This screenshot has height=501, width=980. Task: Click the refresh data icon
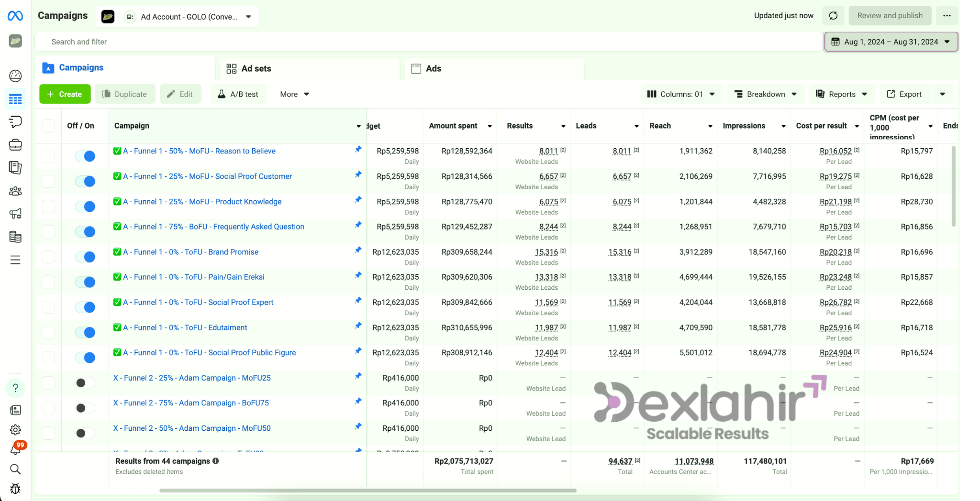(x=833, y=16)
